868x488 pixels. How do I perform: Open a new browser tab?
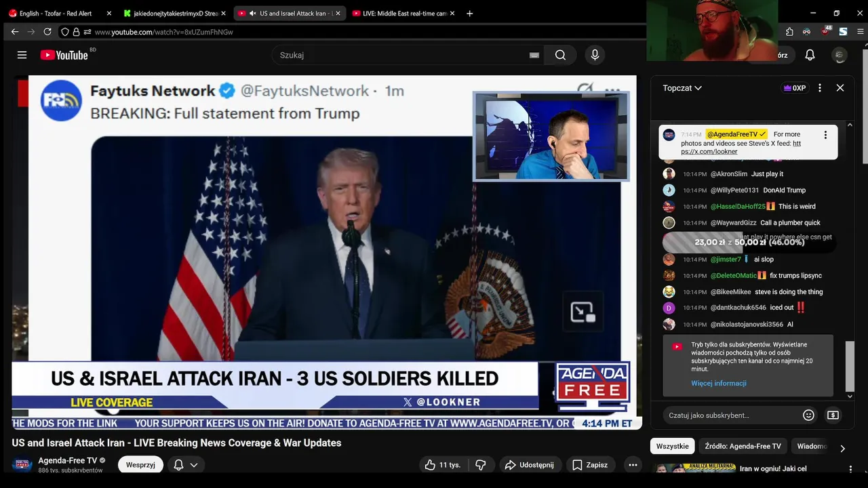469,13
